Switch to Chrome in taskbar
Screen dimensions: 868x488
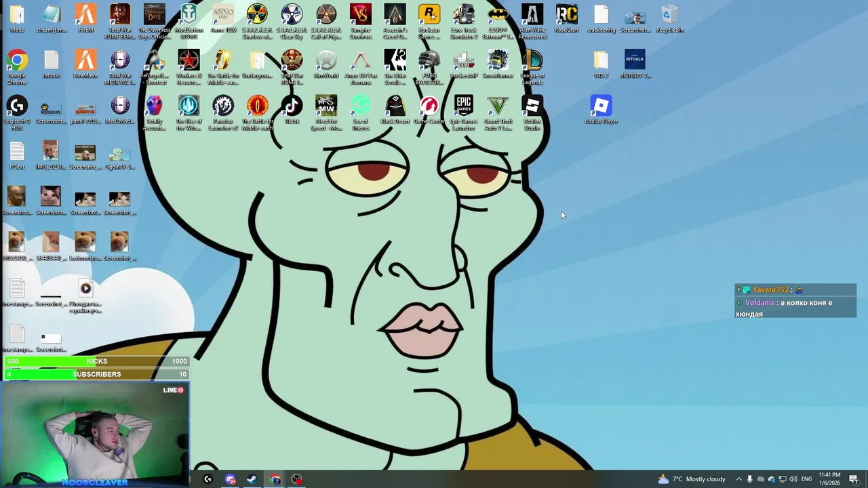tap(275, 479)
